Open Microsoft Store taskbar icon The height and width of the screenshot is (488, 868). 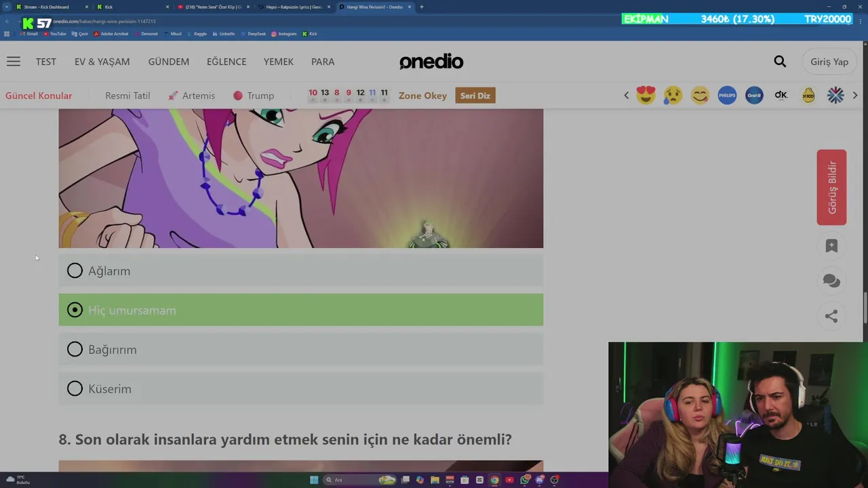click(465, 480)
